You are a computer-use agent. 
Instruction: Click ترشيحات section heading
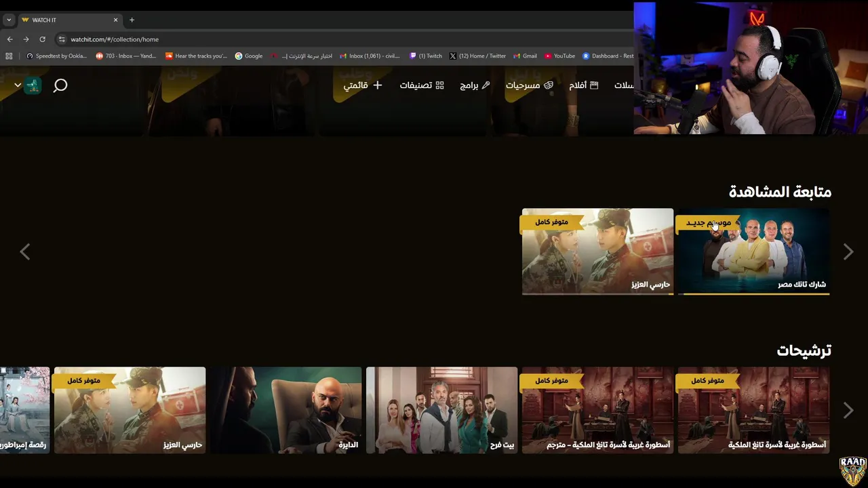point(804,350)
